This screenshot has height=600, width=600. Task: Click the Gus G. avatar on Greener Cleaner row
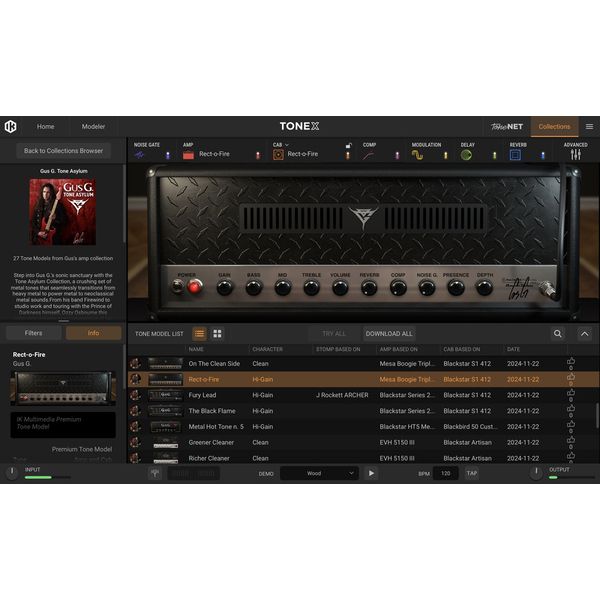[x=135, y=442]
